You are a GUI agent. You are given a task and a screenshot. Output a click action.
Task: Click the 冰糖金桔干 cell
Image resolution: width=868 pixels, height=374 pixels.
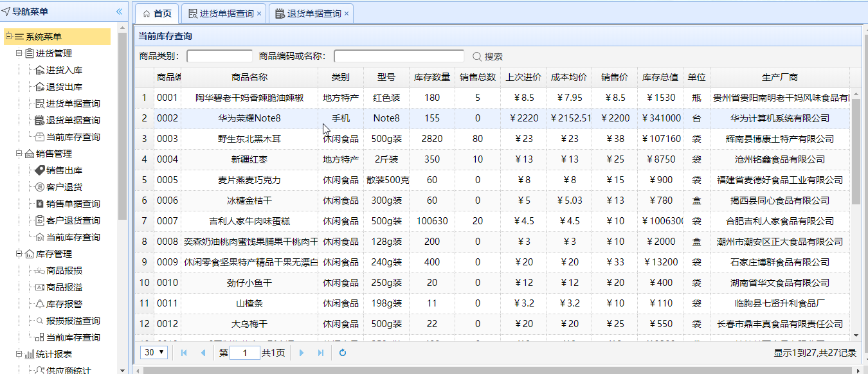pos(249,200)
